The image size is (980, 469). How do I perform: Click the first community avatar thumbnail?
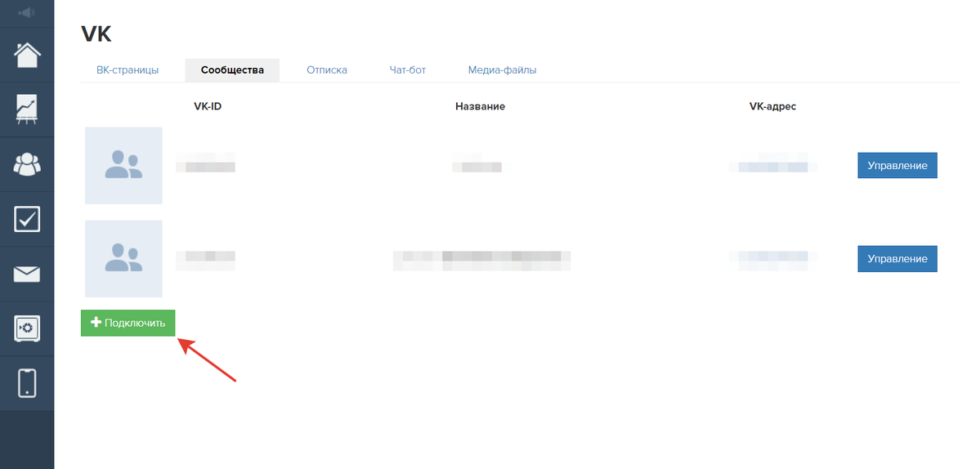tap(123, 166)
